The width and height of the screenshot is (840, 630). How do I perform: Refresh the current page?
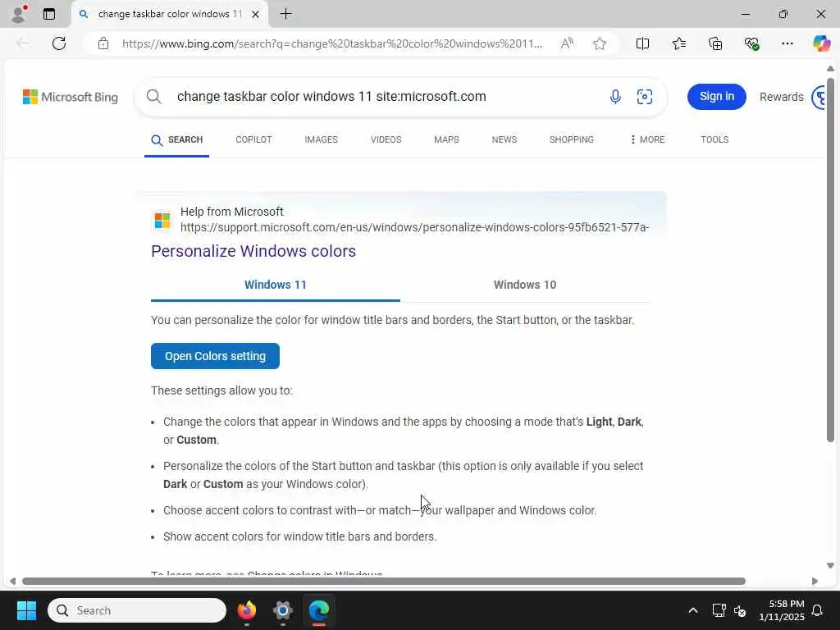[x=59, y=43]
